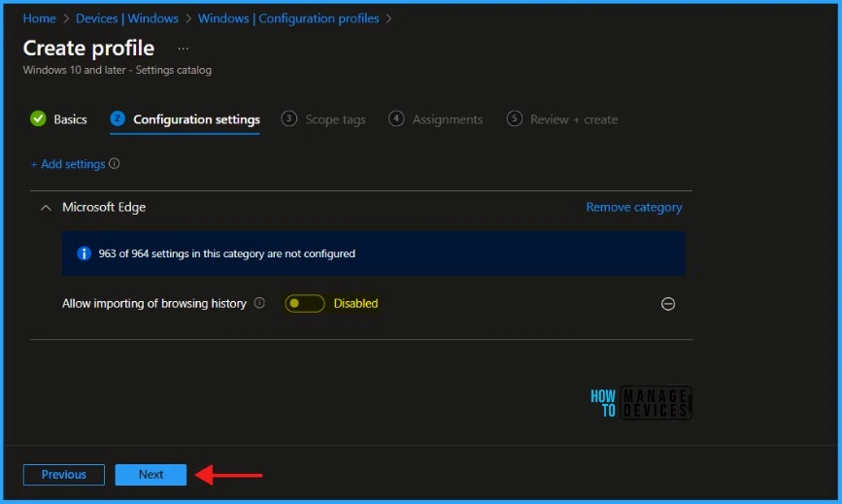Click the Allow importing of browsing history label
The image size is (842, 504).
pyautogui.click(x=154, y=303)
